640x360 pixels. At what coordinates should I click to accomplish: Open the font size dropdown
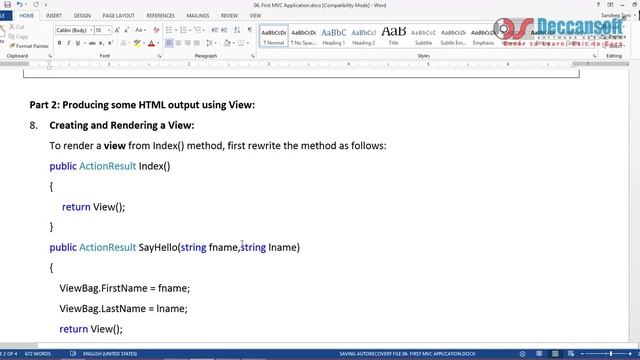(x=109, y=30)
